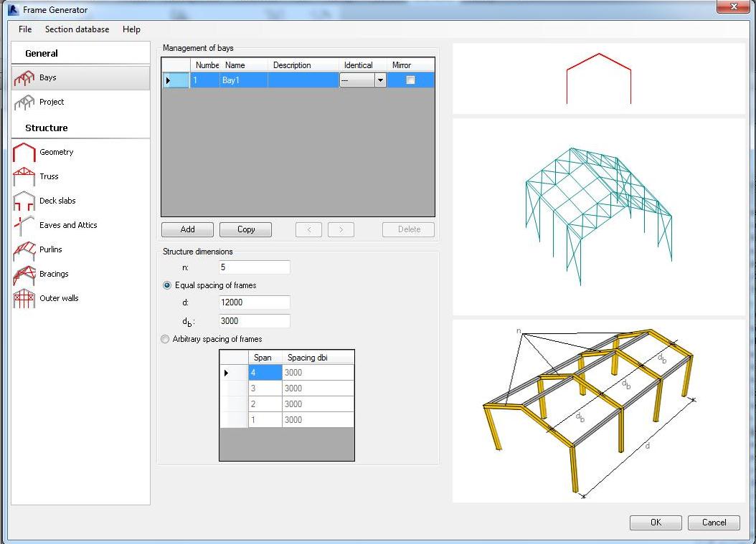Viewport: 756px width, 544px height.
Task: Open the Help menu
Action: coord(131,29)
